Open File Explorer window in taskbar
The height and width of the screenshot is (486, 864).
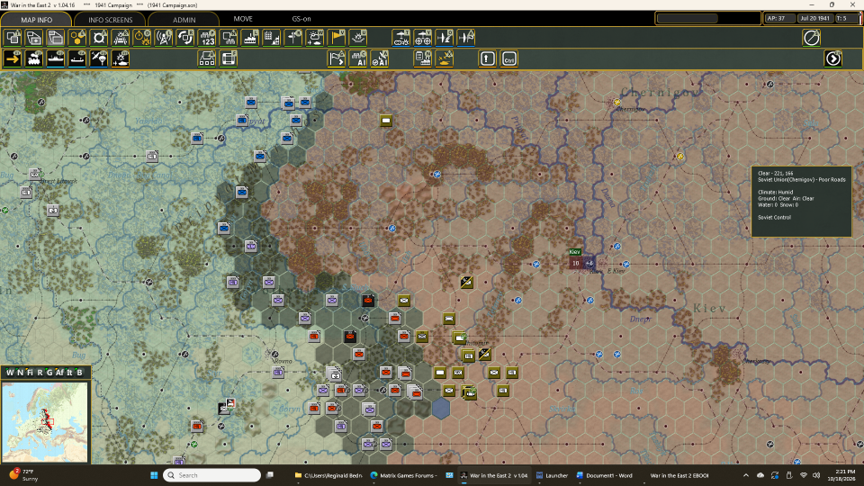pyautogui.click(x=328, y=475)
